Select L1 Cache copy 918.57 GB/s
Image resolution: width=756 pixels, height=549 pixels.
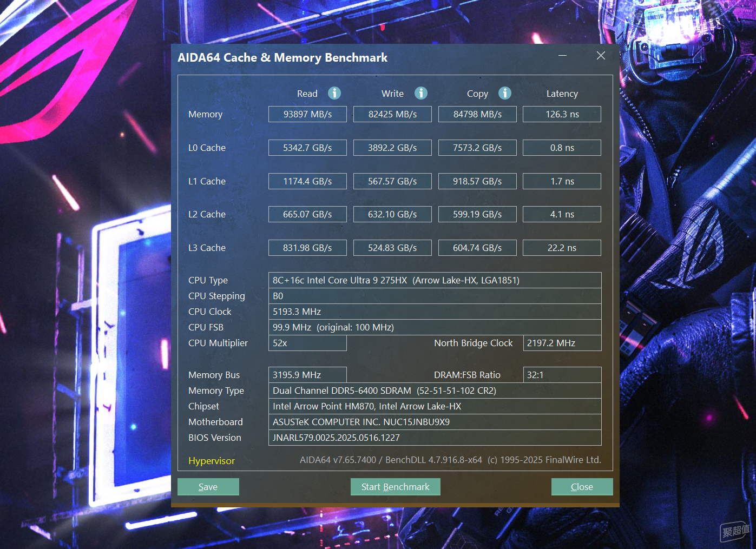(477, 181)
